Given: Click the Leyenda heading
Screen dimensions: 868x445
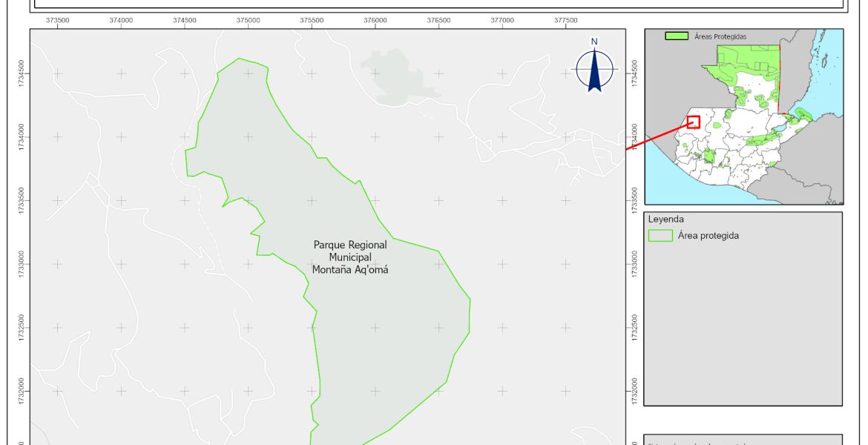Looking at the screenshot, I should [x=665, y=220].
